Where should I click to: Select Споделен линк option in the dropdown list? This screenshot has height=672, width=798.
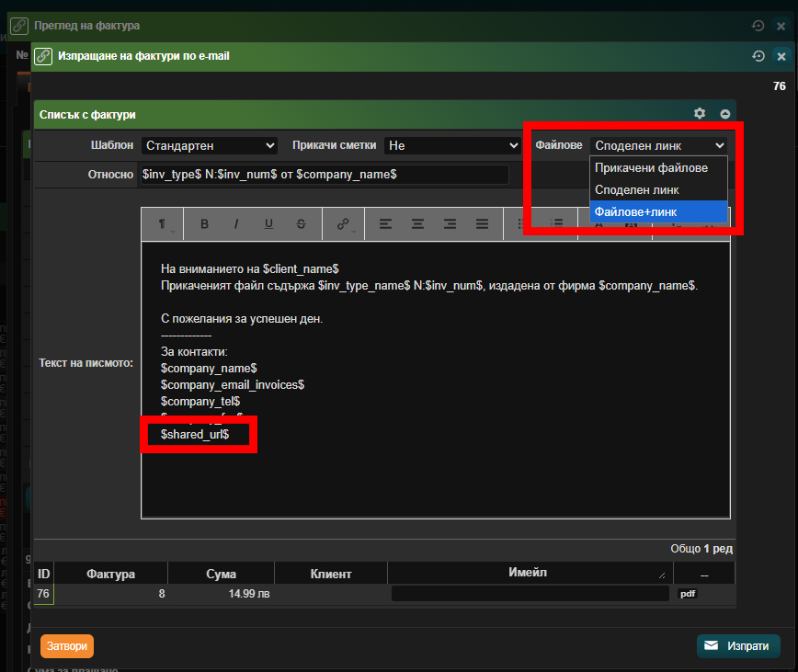point(637,189)
